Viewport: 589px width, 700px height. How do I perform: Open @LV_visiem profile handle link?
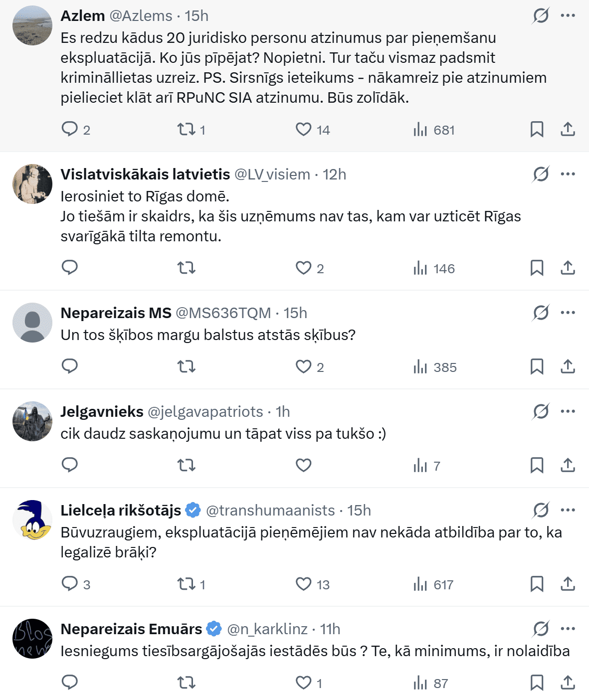click(x=272, y=175)
